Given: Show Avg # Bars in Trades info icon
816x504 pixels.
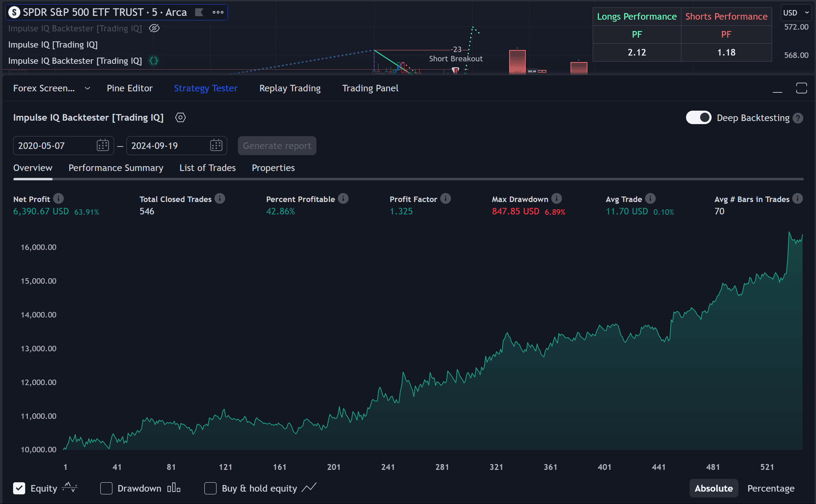Looking at the screenshot, I should point(797,199).
